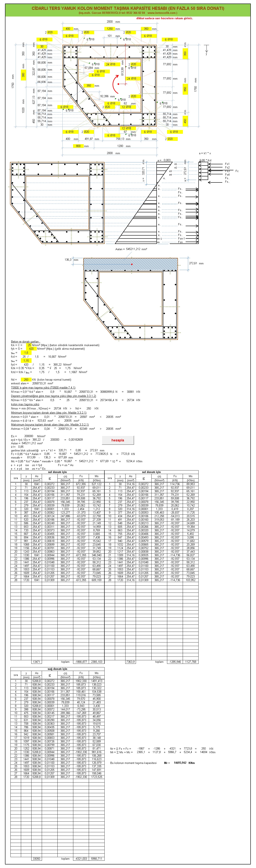Image resolution: width=256 pixels, height=868 pixels.
Task: Select the yellow 400 mm top-left width cell
Action: (x=68, y=29)
